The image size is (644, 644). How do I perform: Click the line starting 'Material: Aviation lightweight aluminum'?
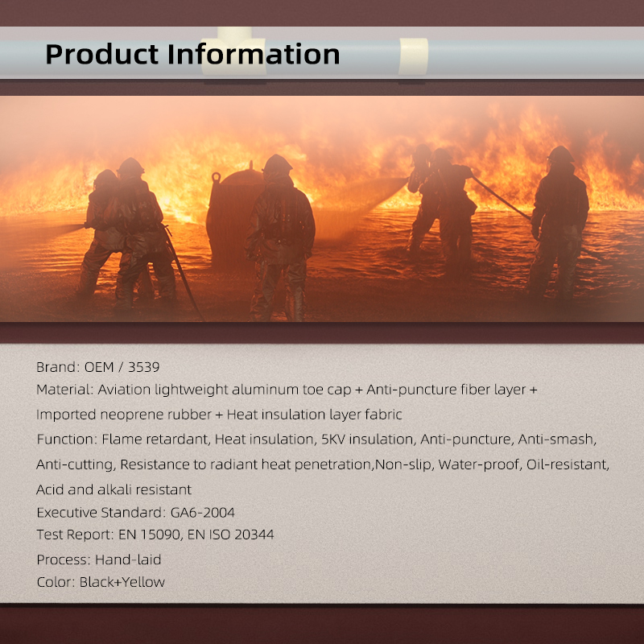pos(287,390)
